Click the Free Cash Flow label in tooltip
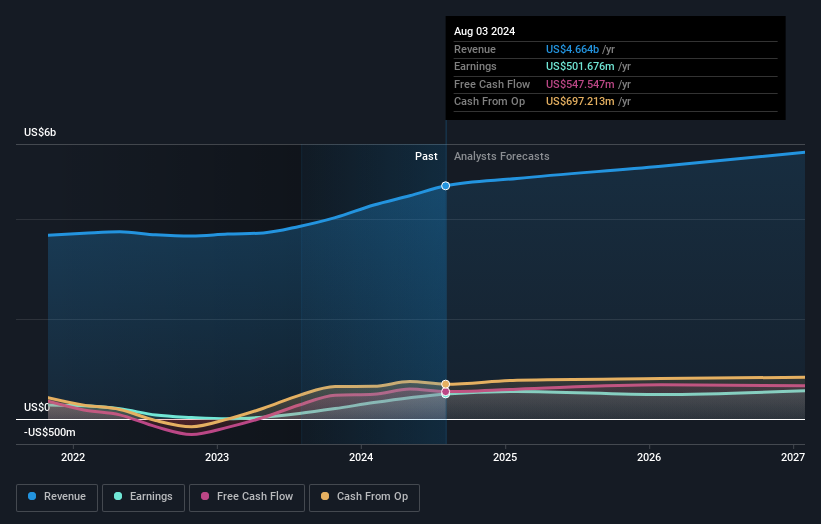 492,84
